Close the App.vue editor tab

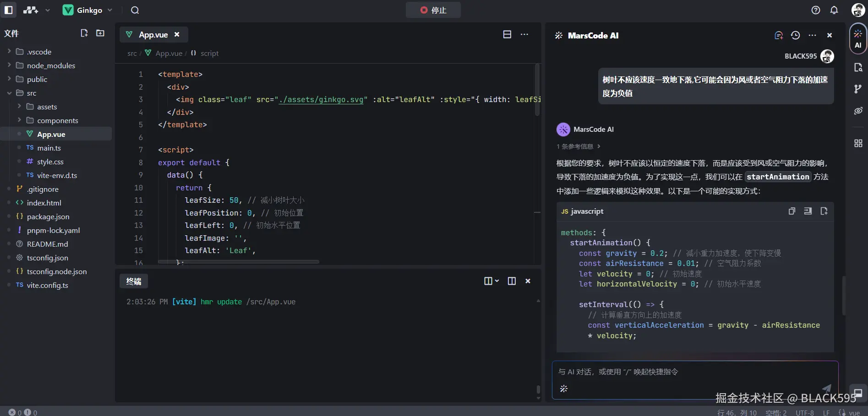click(x=177, y=34)
